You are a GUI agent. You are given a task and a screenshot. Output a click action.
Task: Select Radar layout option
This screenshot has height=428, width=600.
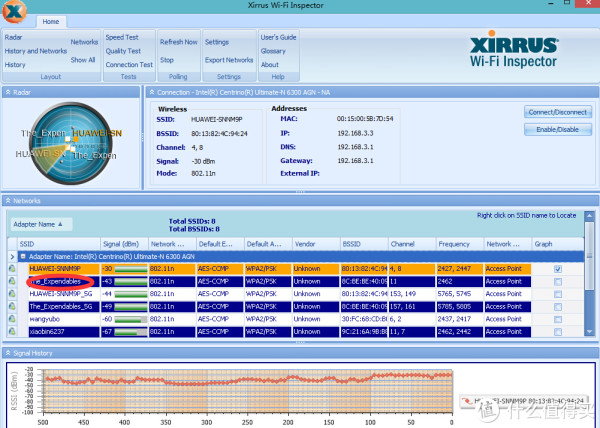click(13, 37)
